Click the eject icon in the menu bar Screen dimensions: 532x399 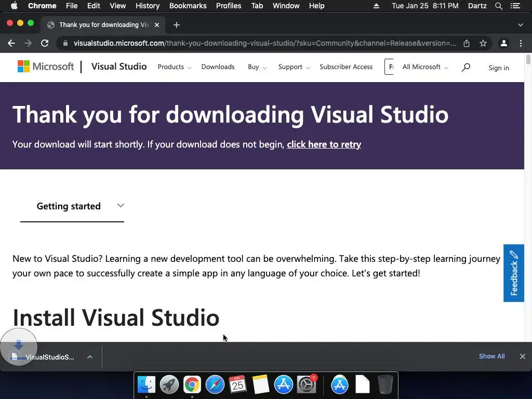click(376, 6)
